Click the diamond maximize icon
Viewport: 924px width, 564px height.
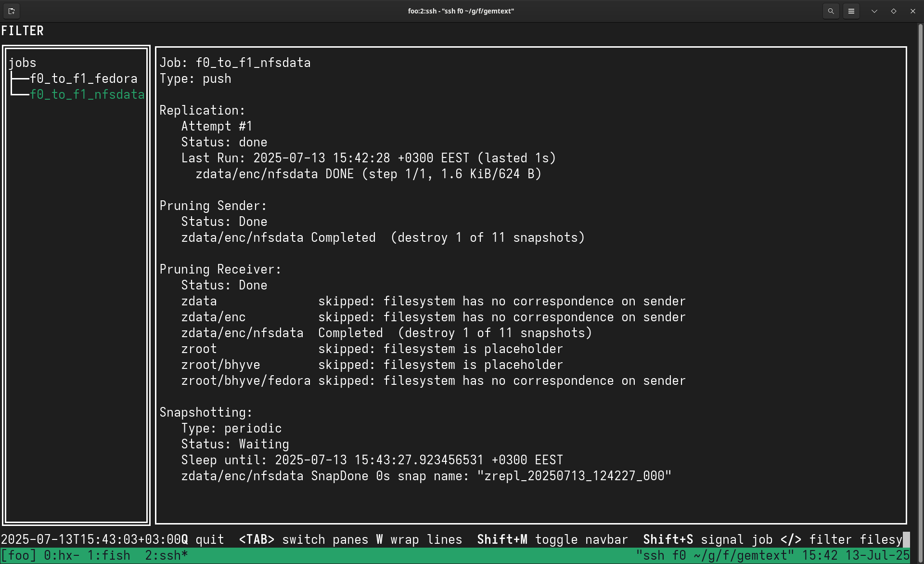click(x=893, y=11)
